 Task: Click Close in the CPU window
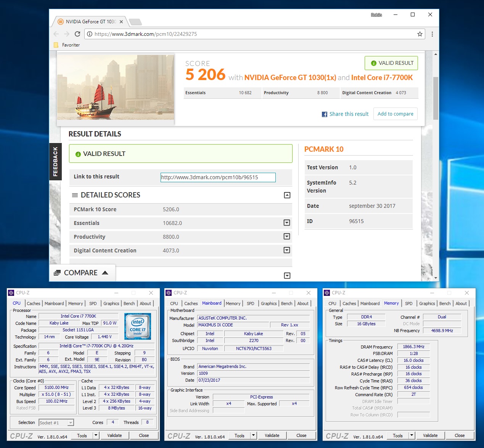click(x=144, y=435)
